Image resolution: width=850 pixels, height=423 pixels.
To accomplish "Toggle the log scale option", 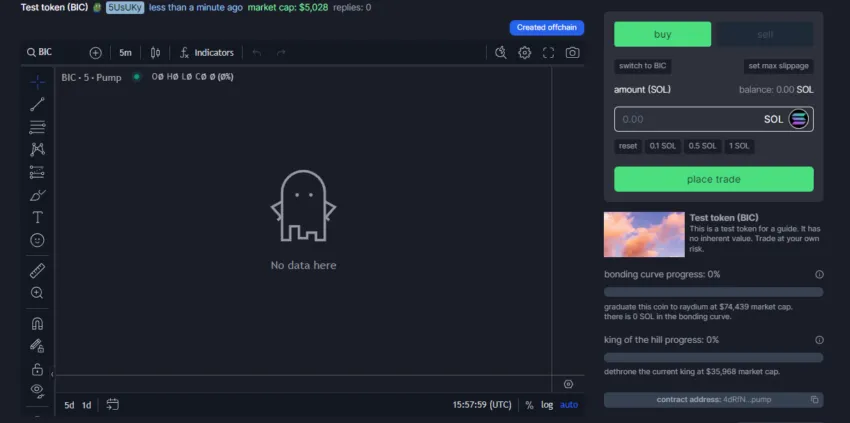I will pyautogui.click(x=547, y=405).
